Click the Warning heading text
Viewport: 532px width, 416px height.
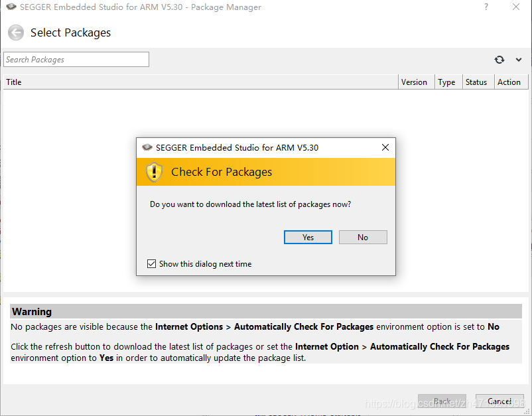tap(32, 311)
